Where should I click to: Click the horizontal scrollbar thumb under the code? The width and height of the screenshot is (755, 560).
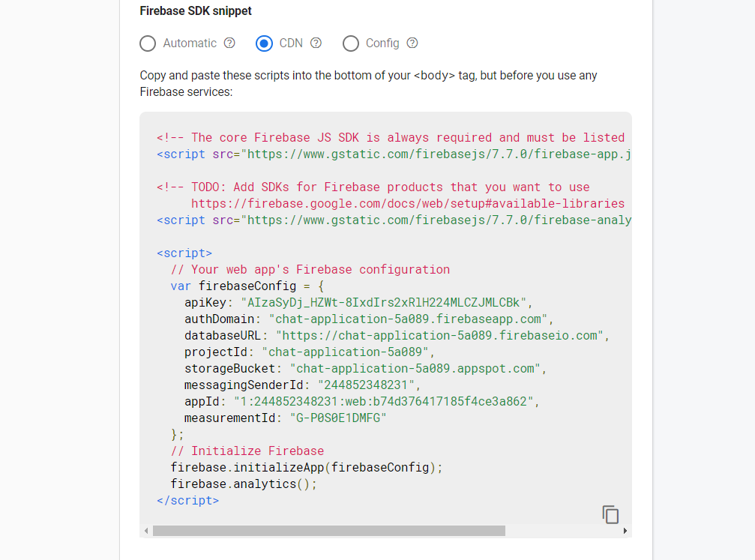tap(328, 531)
